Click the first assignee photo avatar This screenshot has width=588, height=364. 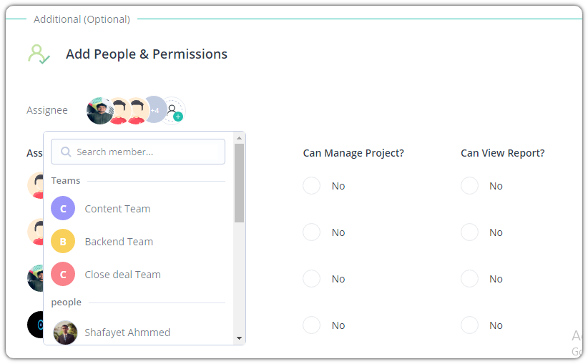coord(99,111)
